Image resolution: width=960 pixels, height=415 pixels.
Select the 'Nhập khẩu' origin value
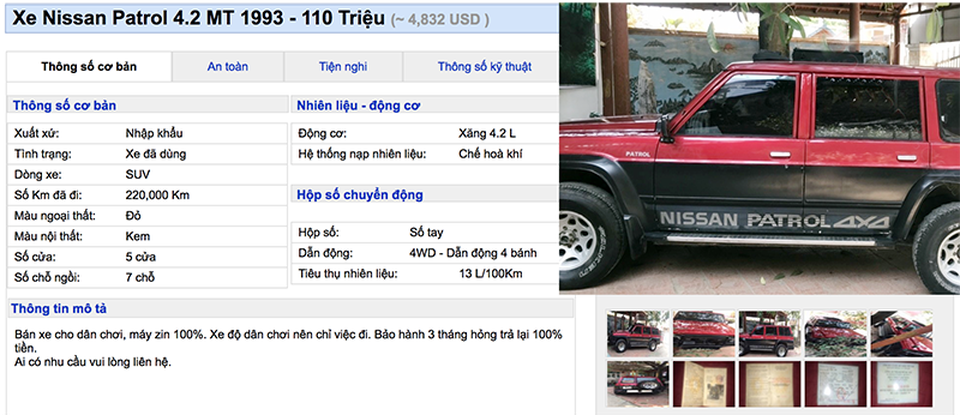click(x=154, y=133)
